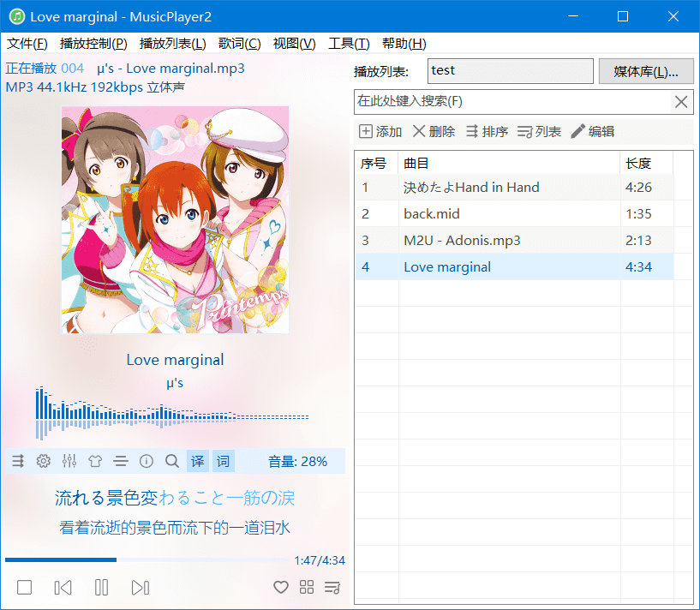Click the audio spectrum visualizer
Viewport: 700px width, 610px height.
click(172, 413)
